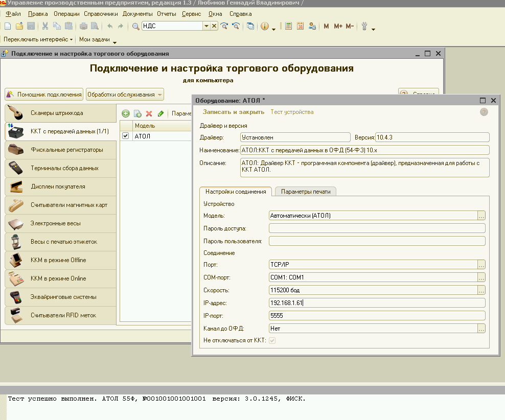Open the calculator icon in the toolbar

coord(289,26)
